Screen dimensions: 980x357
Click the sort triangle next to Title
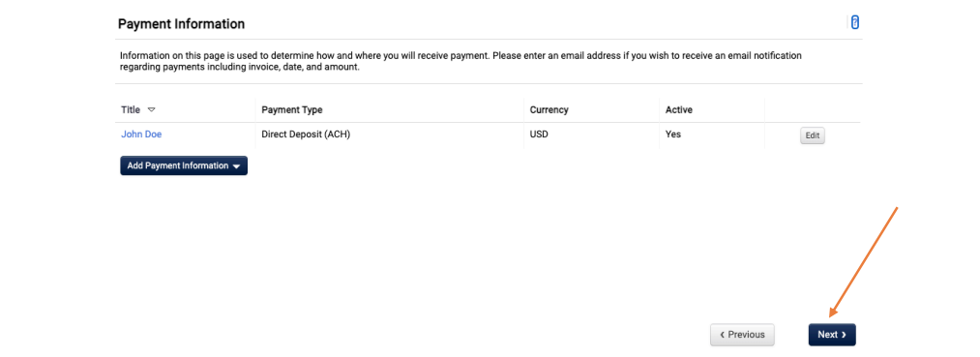[151, 109]
